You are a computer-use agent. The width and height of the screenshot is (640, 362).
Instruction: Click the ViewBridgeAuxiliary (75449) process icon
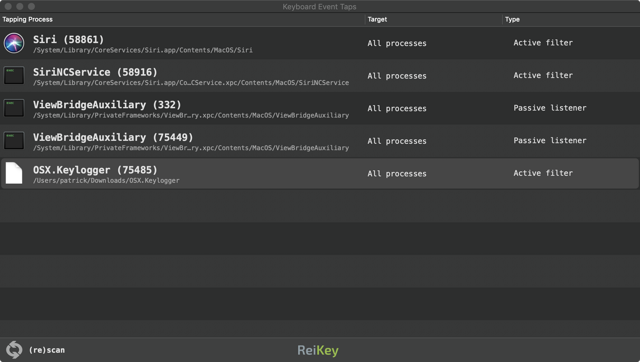pyautogui.click(x=14, y=141)
